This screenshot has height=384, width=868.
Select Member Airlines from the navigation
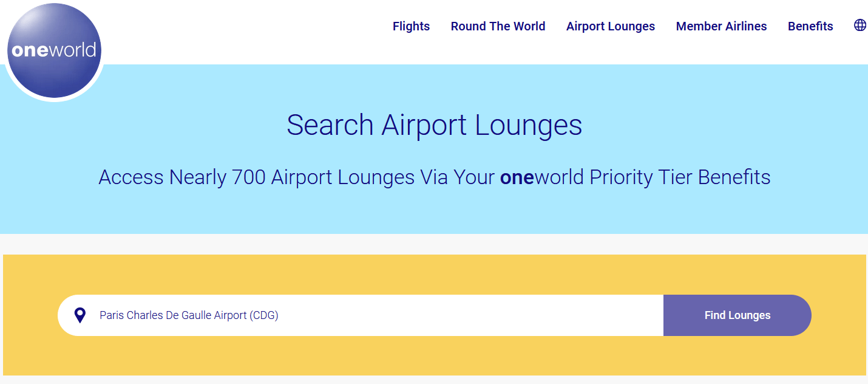coord(721,27)
